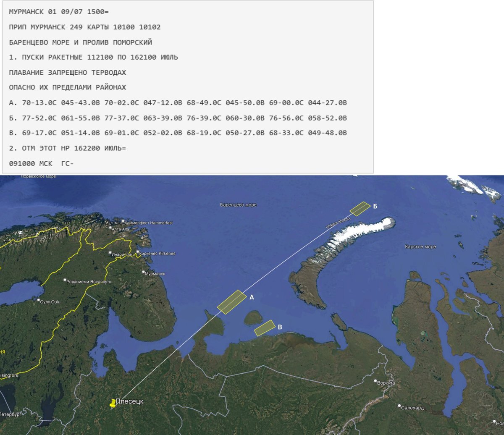This screenshot has width=504, height=435.
Task: Click the Воркута city label
Action: coord(386,383)
